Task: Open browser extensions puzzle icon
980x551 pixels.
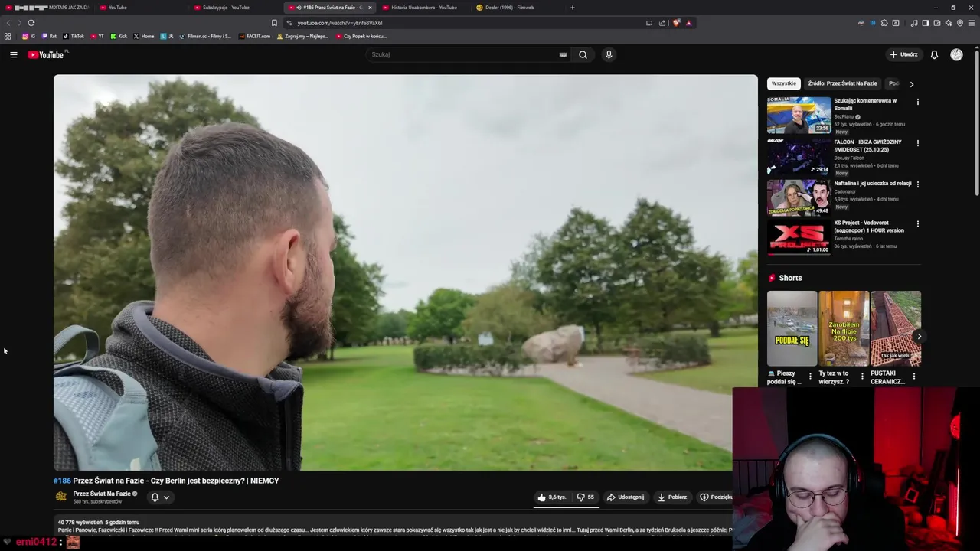Action: [884, 23]
